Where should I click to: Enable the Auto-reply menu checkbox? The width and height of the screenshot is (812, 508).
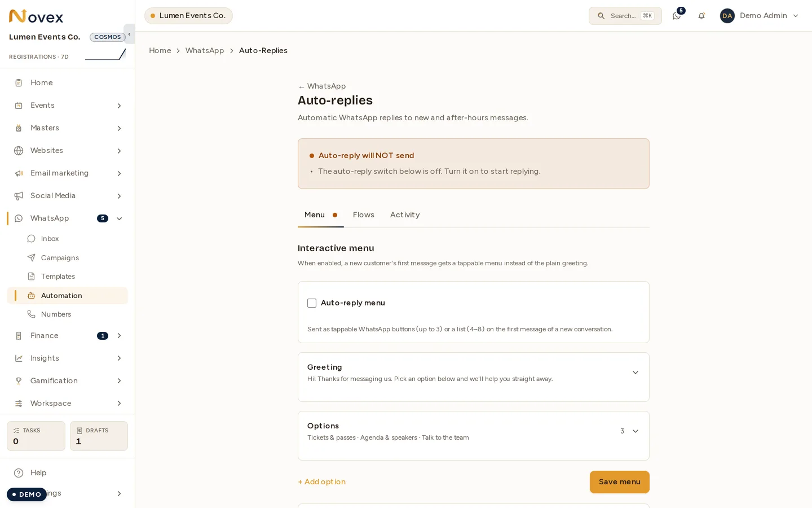(x=312, y=303)
